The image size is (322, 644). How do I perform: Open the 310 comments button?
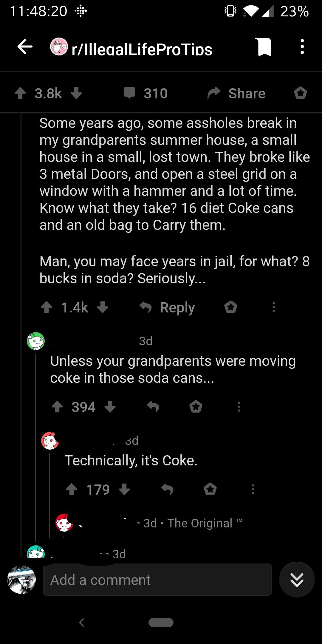click(146, 93)
